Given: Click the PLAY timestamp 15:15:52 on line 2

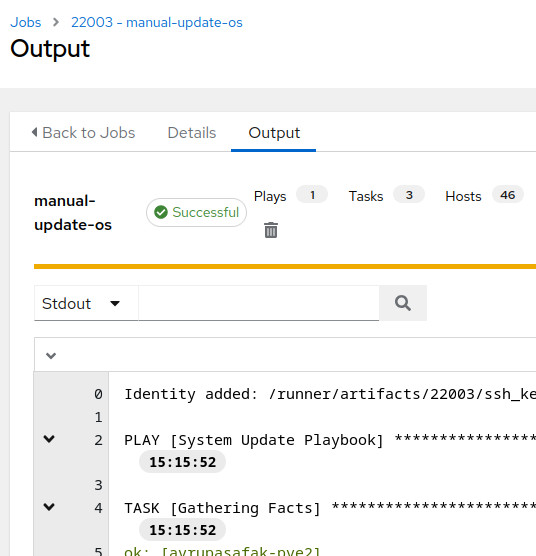Looking at the screenshot, I should coord(182,462).
